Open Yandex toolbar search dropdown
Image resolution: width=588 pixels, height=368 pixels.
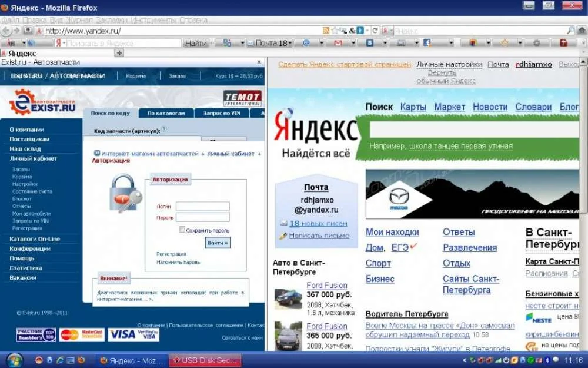pyautogui.click(x=64, y=43)
